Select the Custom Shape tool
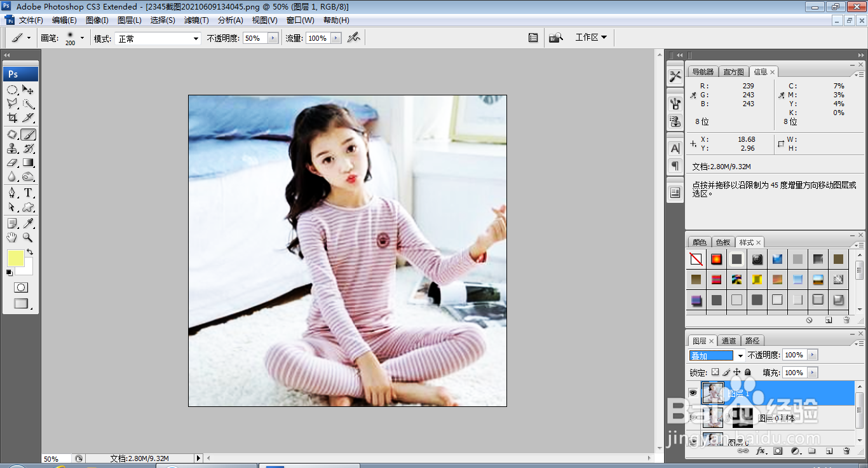 pyautogui.click(x=28, y=207)
